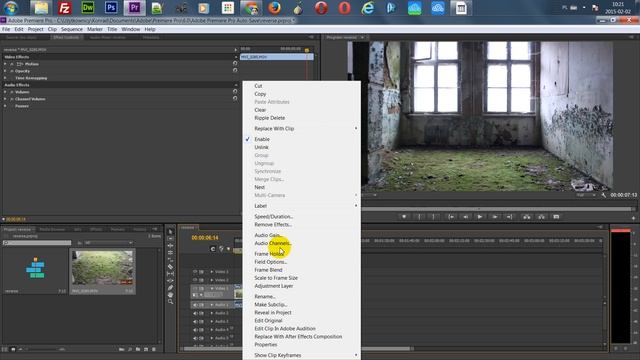Select the clip thumbnail in Project panel

tap(102, 268)
